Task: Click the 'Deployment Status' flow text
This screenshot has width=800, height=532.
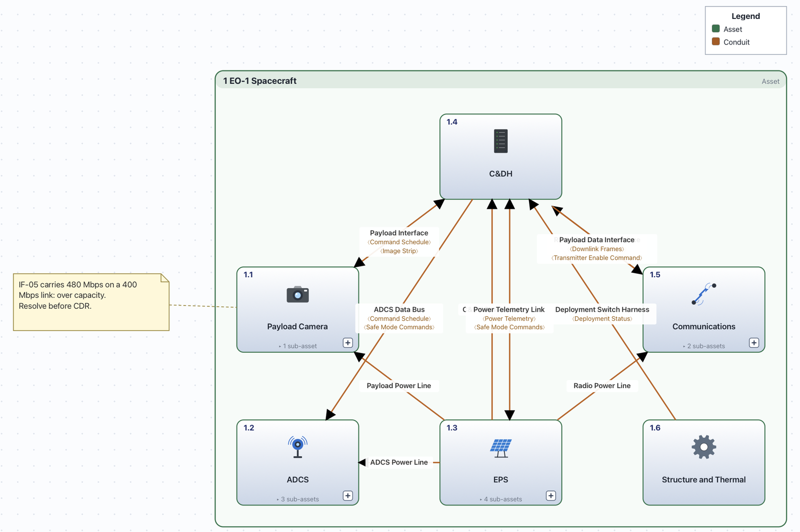Action: pyautogui.click(x=602, y=319)
